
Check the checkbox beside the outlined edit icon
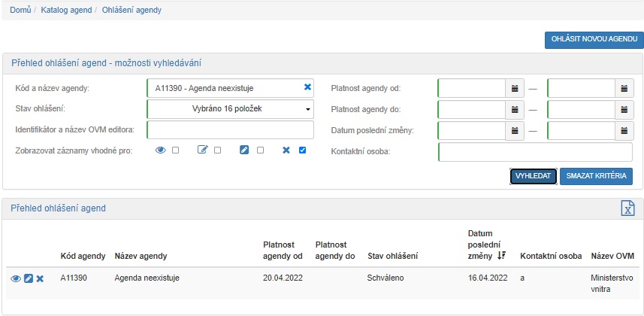(217, 150)
